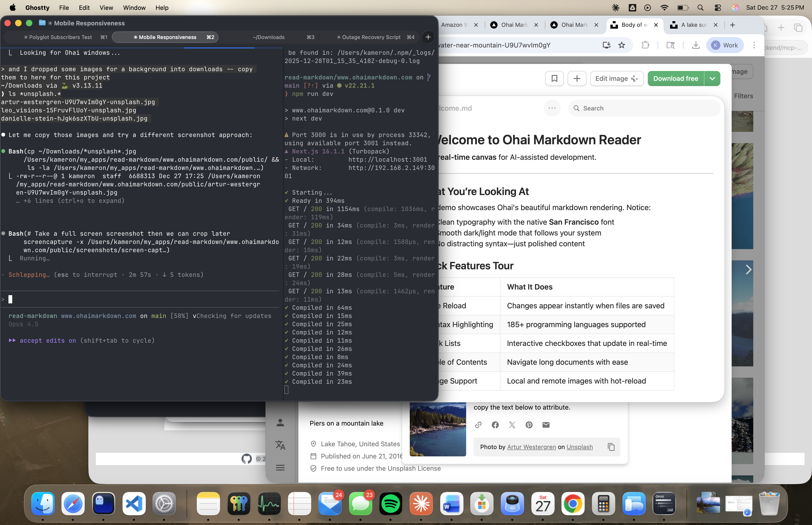The height and width of the screenshot is (525, 812).
Task: Click the Filters label in the Unsplash page
Action: 743,96
